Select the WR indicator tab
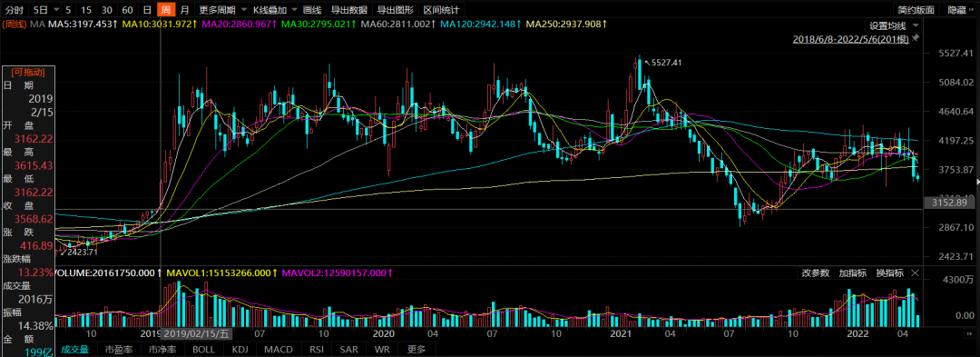The width and height of the screenshot is (980, 357). click(381, 350)
